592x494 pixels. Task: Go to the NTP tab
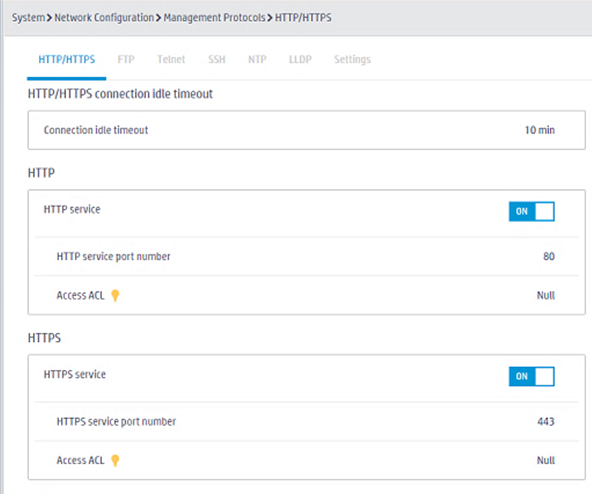257,60
